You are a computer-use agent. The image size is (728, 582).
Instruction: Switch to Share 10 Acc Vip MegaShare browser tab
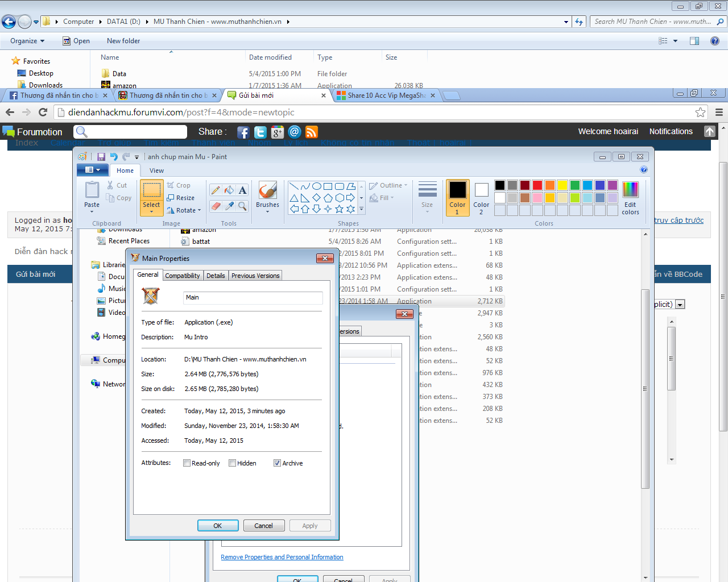coord(387,95)
